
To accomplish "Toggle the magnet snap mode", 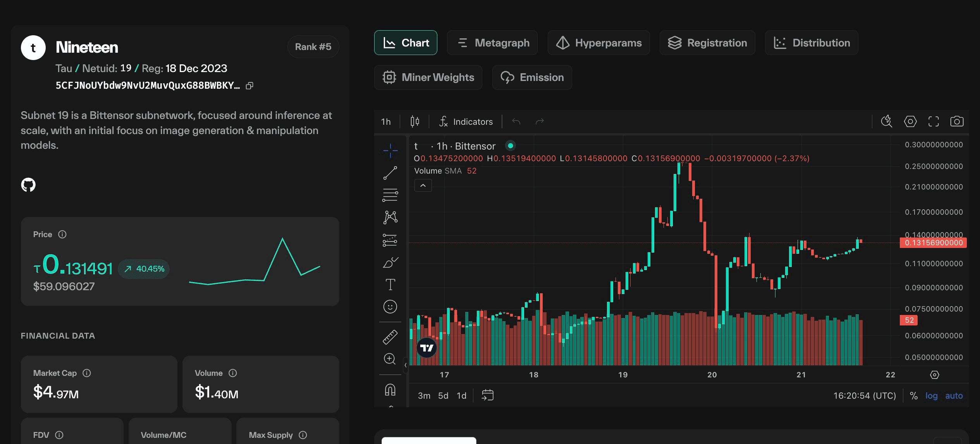I will pos(390,389).
